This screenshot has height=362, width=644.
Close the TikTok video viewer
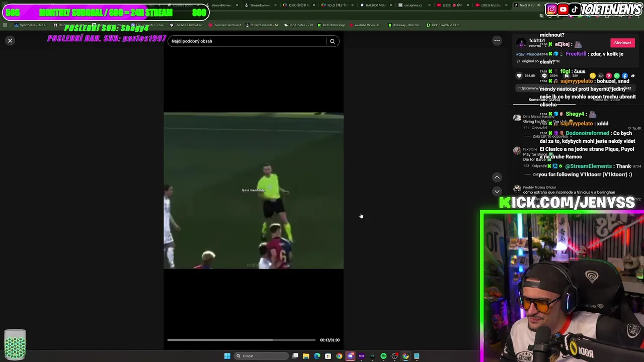coord(10,41)
